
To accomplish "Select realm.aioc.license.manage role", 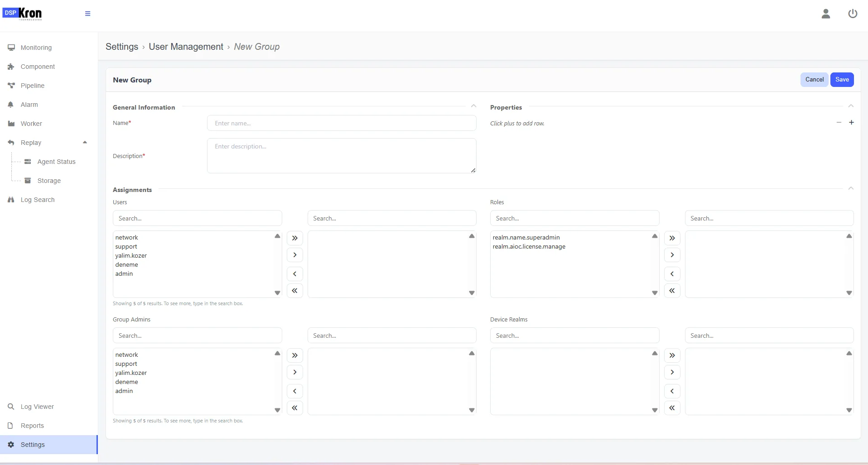I will [529, 246].
